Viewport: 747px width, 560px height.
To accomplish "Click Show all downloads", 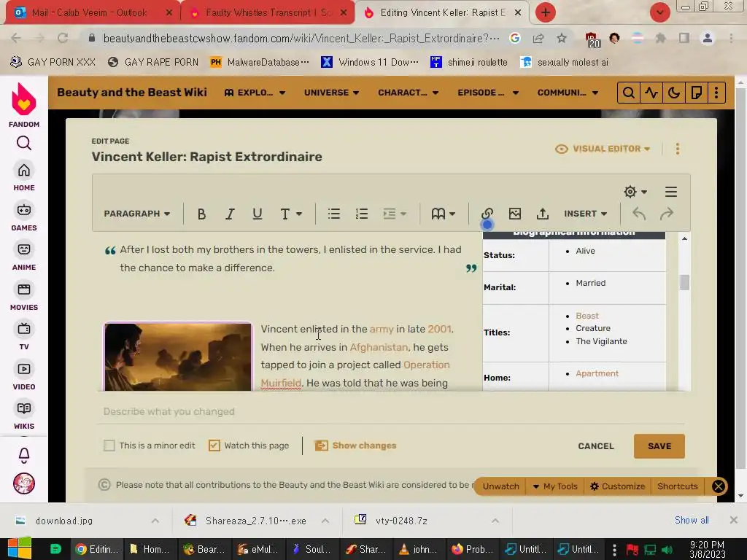I will [692, 520].
